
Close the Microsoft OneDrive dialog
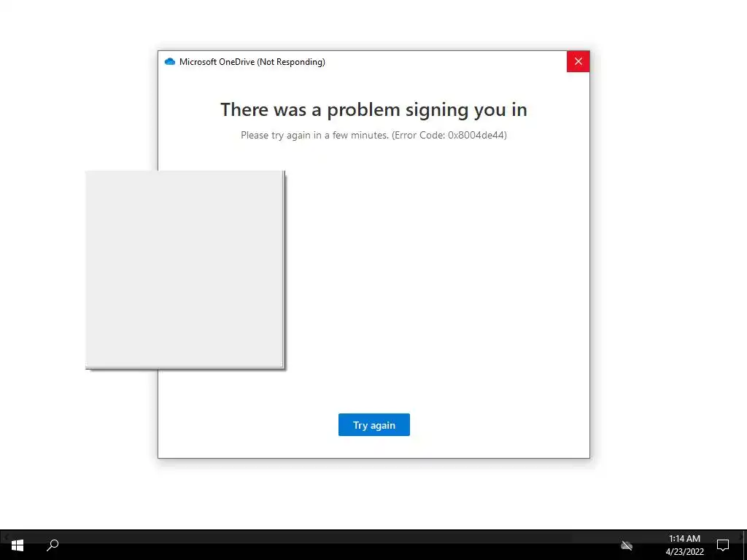(578, 61)
